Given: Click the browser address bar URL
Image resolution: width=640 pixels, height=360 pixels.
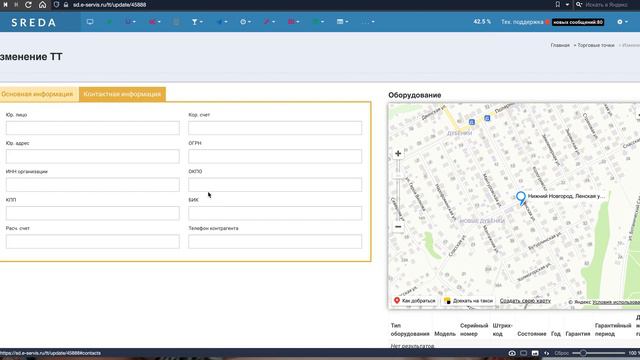Looking at the screenshot, I should 109,5.
